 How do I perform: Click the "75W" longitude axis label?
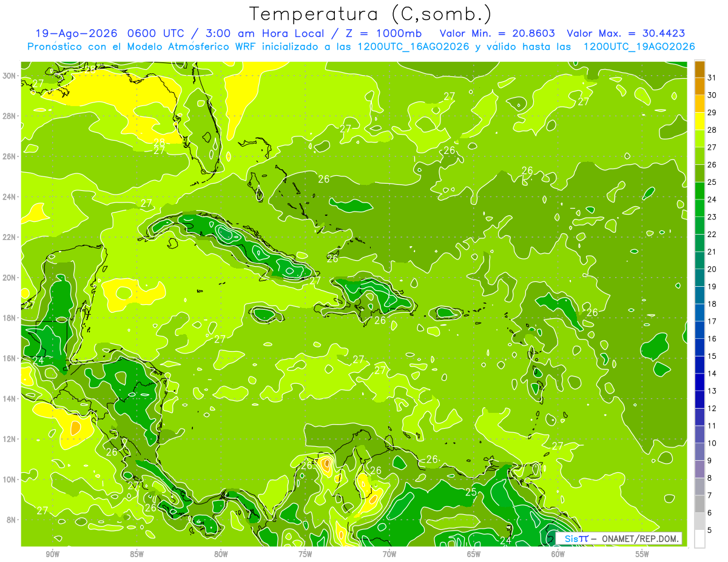tap(305, 554)
